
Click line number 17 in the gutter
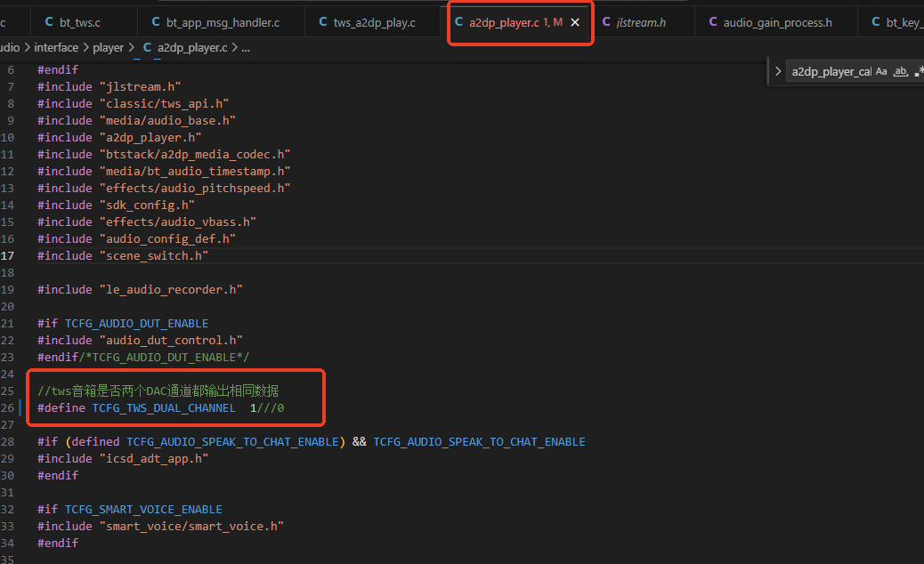tap(7, 256)
